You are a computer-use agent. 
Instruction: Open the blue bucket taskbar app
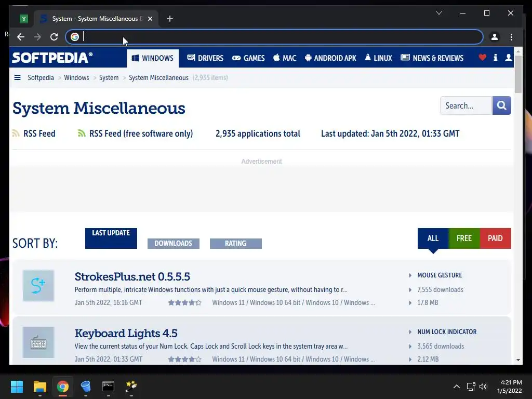(x=86, y=387)
